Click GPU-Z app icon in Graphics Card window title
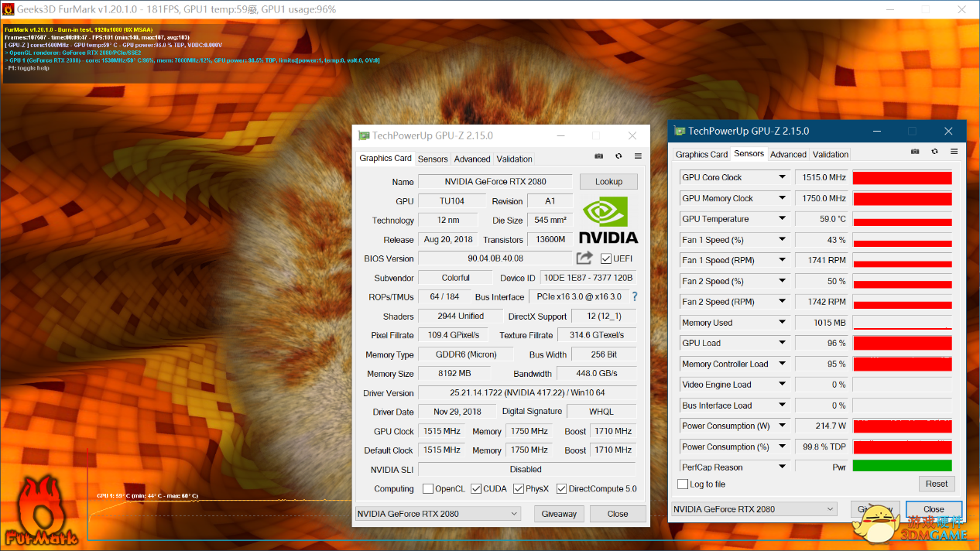This screenshot has width=980, height=551. click(364, 135)
